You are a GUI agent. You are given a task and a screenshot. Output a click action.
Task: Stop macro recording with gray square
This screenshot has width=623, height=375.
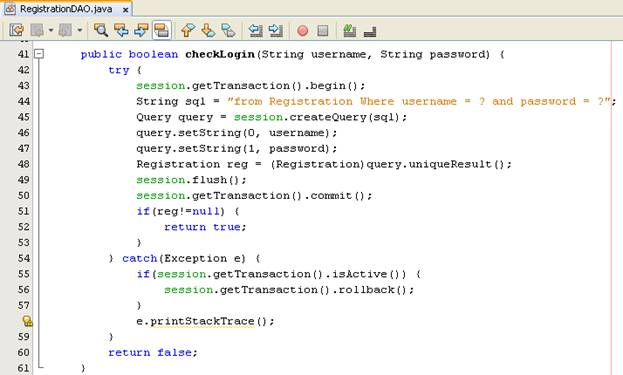[x=323, y=31]
